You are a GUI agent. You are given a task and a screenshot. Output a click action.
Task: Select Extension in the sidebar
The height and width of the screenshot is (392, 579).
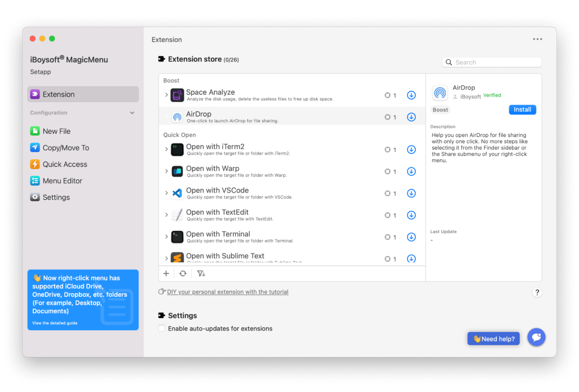click(83, 94)
